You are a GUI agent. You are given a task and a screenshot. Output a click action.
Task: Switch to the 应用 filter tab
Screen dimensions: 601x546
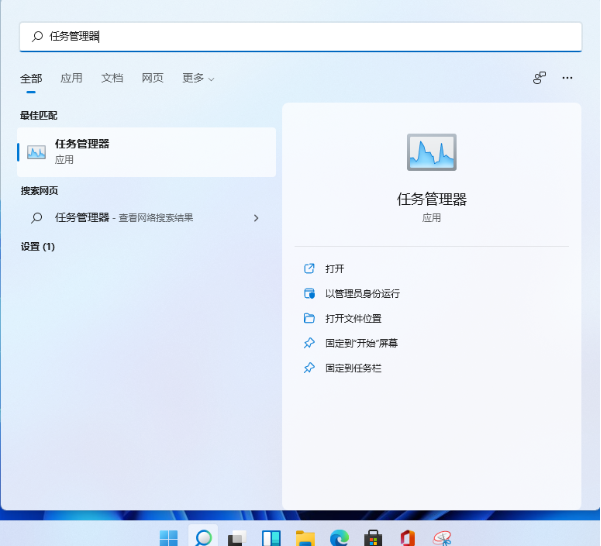coord(71,78)
